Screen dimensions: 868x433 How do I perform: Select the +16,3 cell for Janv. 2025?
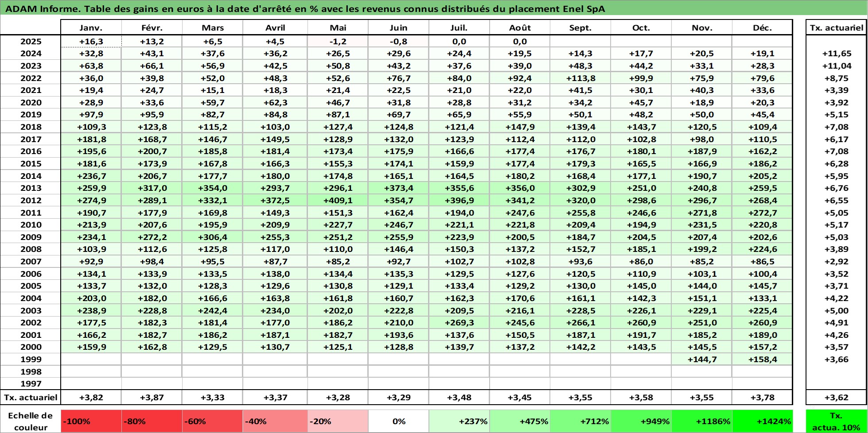pos(91,41)
